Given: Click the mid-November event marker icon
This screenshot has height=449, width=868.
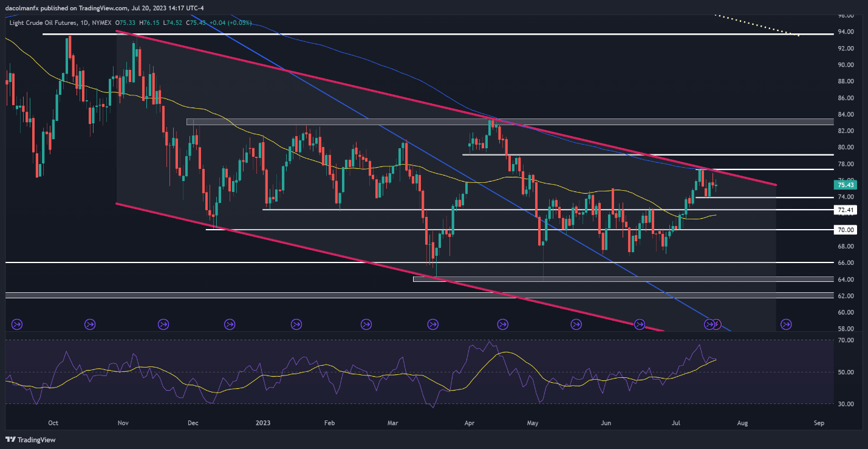Looking at the screenshot, I should [163, 324].
